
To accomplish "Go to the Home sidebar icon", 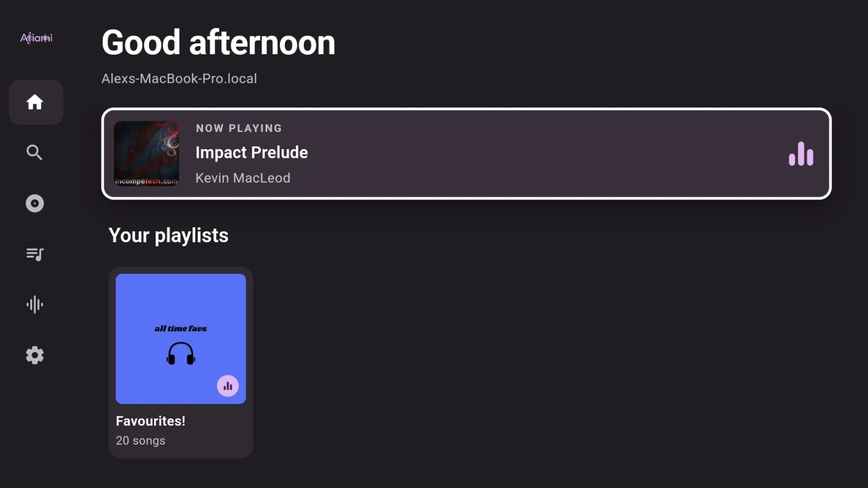I will [x=35, y=102].
